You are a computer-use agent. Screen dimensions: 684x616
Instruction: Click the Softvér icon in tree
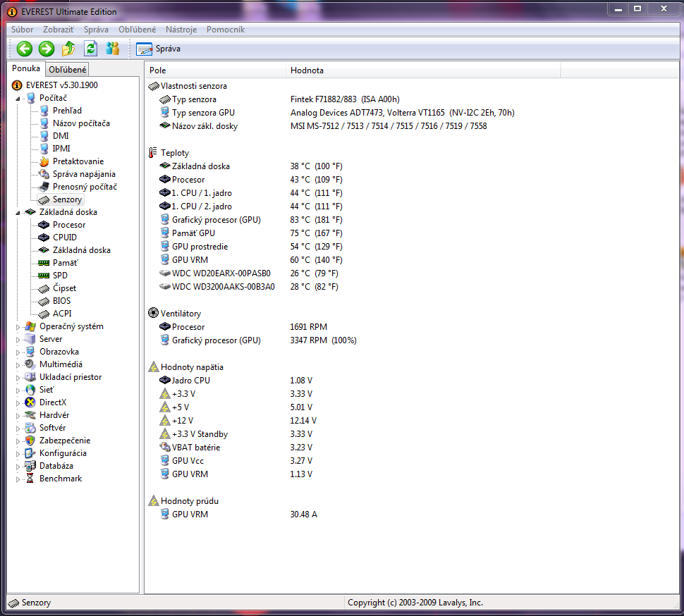30,427
